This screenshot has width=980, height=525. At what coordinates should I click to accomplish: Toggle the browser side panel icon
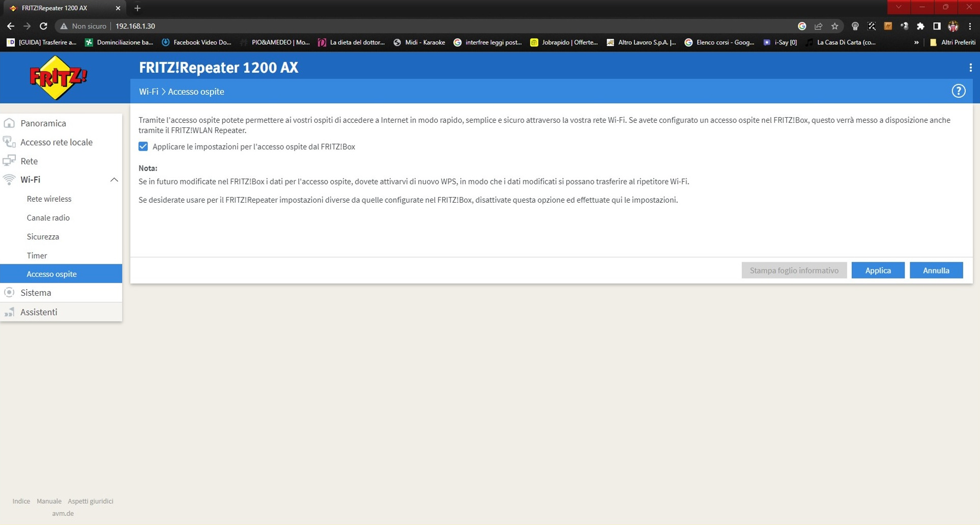point(937,26)
